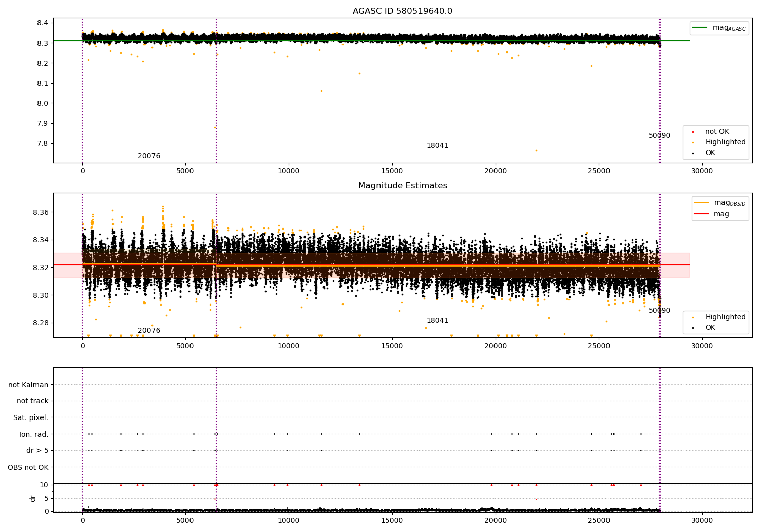Screen dimensions: 760x532
Task: Click the orange outlier point near 8.06 magnitude
Action: 321,91
